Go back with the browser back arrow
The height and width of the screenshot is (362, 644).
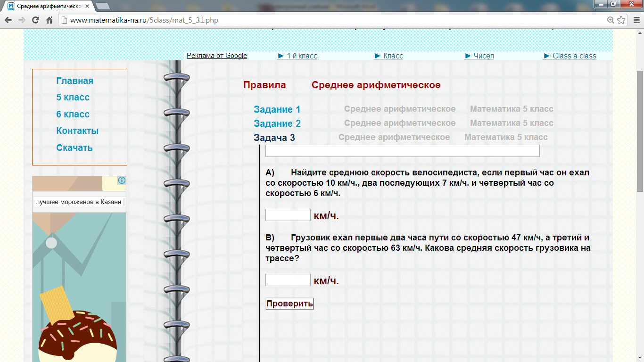click(x=8, y=20)
